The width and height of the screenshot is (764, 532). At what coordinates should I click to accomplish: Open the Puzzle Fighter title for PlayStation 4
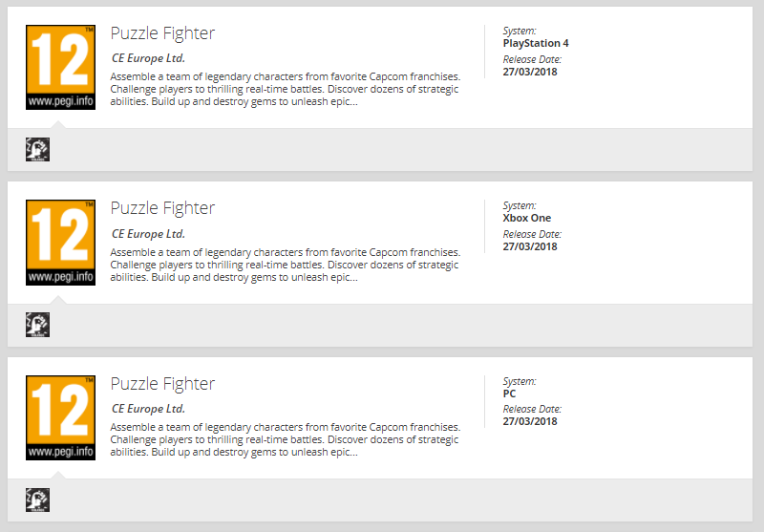click(x=162, y=33)
